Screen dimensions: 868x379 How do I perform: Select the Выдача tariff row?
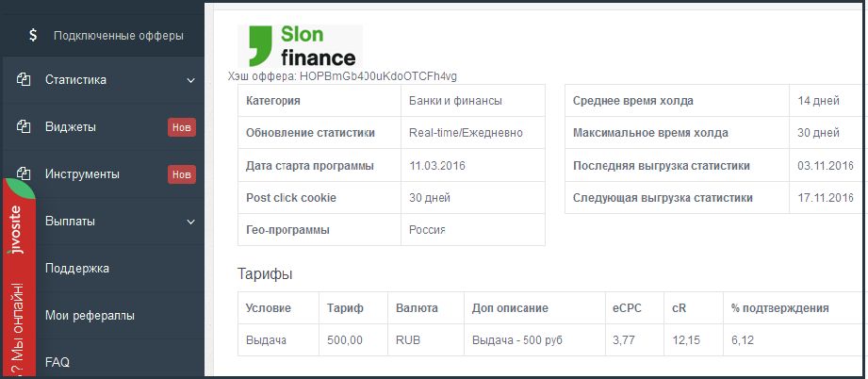coord(266,339)
